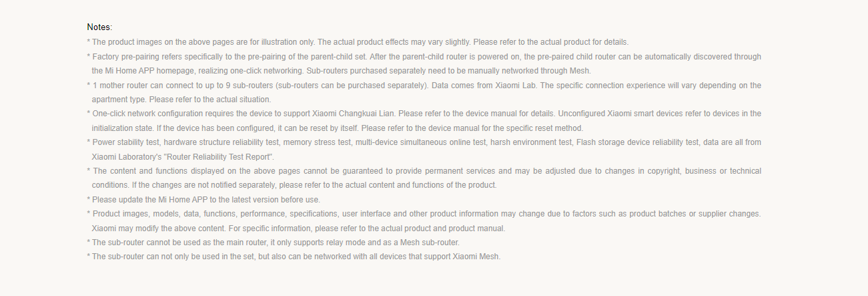Click the phrase "Data comes from Xiaomi Lab"
Screen dimensions: 868x296
[x=484, y=85]
